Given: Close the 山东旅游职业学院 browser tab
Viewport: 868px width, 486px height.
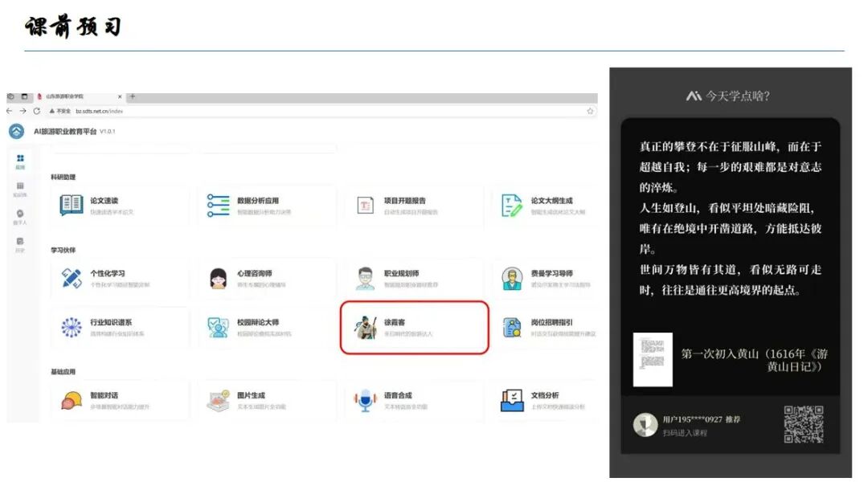Looking at the screenshot, I should pos(120,96).
